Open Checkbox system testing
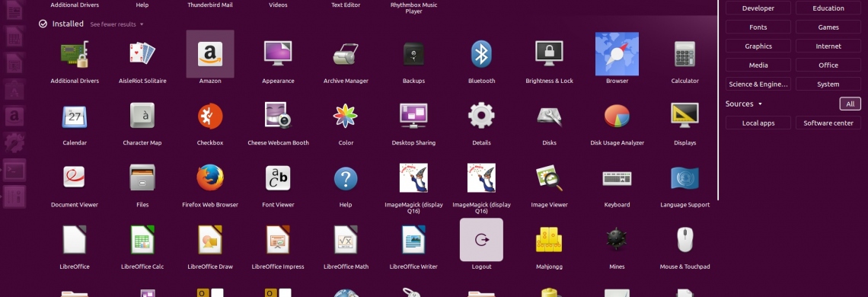Screen dimensions: 868x297 (x=210, y=117)
